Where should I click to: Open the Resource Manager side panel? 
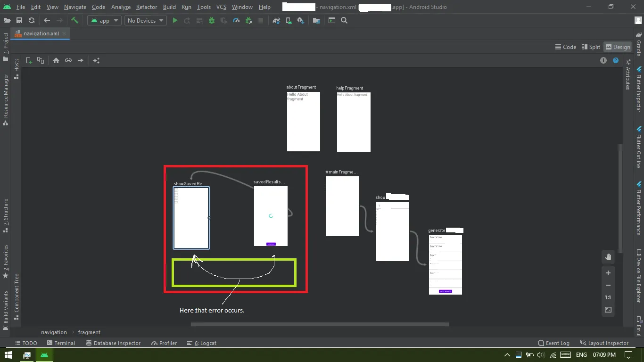tap(6, 99)
